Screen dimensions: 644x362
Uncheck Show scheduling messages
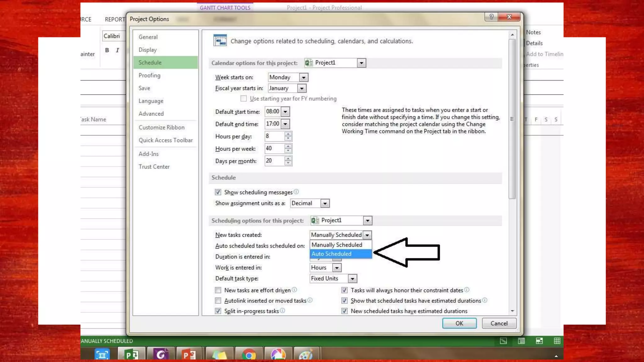(x=218, y=192)
